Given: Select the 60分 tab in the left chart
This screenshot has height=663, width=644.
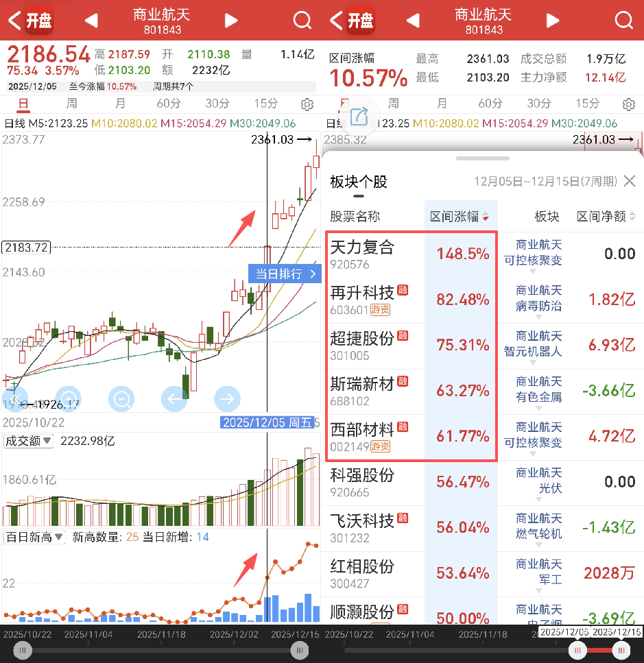Looking at the screenshot, I should click(168, 104).
